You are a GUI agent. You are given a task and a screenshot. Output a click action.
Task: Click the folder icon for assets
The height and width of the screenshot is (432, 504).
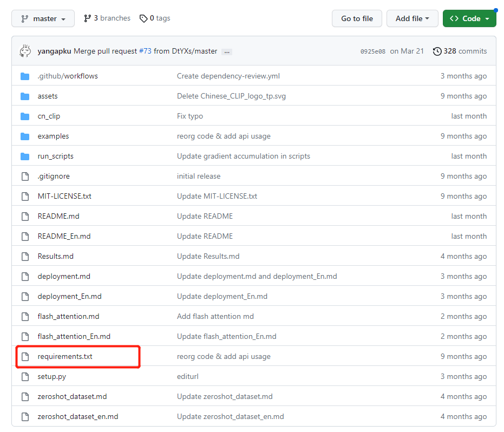(x=25, y=96)
